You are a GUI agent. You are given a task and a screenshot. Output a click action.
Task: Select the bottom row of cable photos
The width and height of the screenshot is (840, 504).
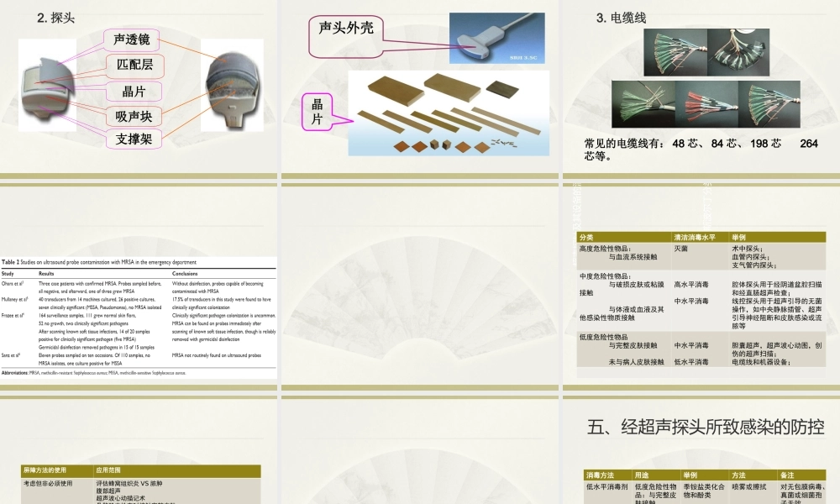coord(706,104)
